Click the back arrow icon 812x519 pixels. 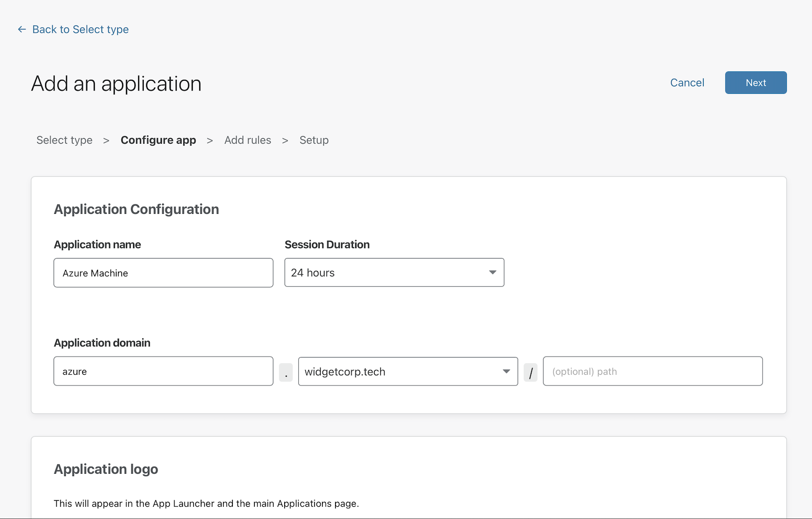[x=21, y=29]
